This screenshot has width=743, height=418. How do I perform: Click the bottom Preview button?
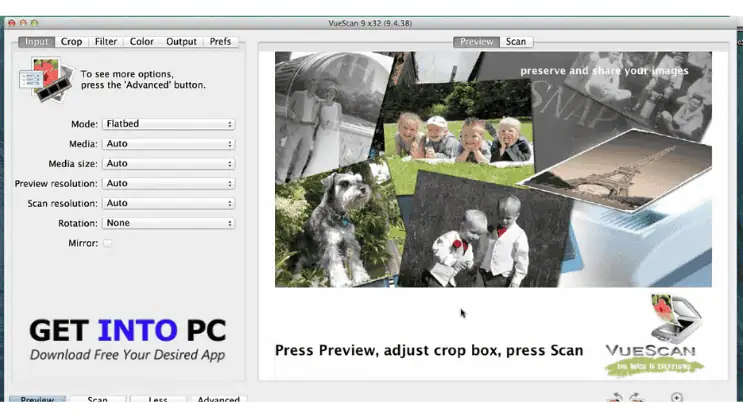(37, 399)
